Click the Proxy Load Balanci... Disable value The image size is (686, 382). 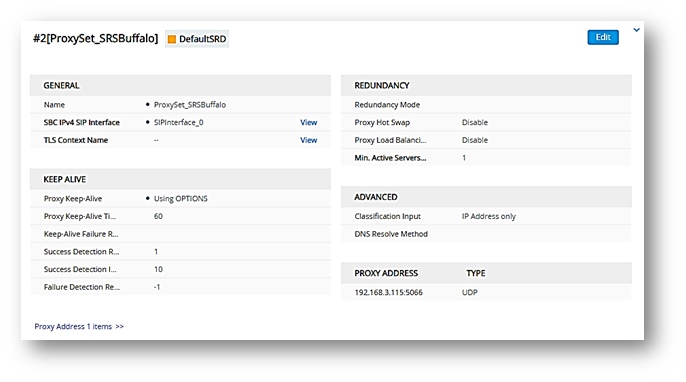pos(475,140)
